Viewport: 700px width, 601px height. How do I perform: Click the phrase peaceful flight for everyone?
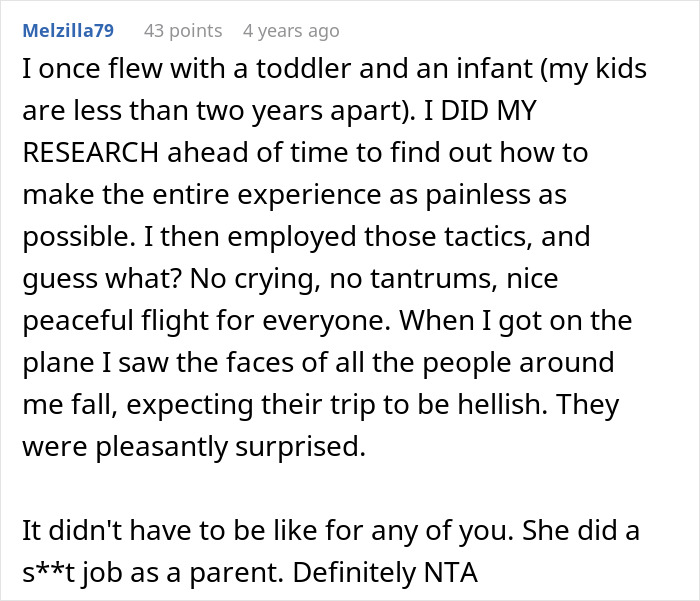(210, 322)
